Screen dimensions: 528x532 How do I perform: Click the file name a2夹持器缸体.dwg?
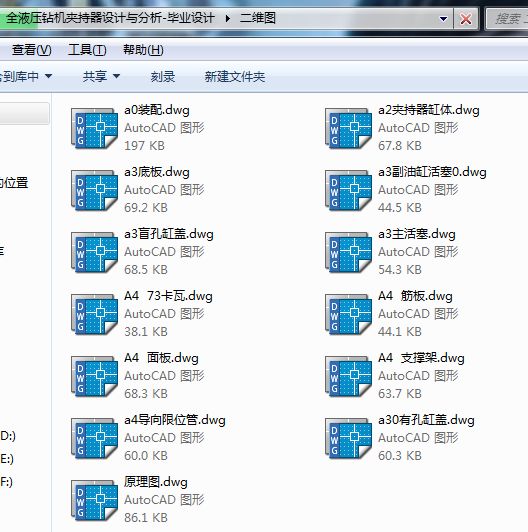(429, 110)
